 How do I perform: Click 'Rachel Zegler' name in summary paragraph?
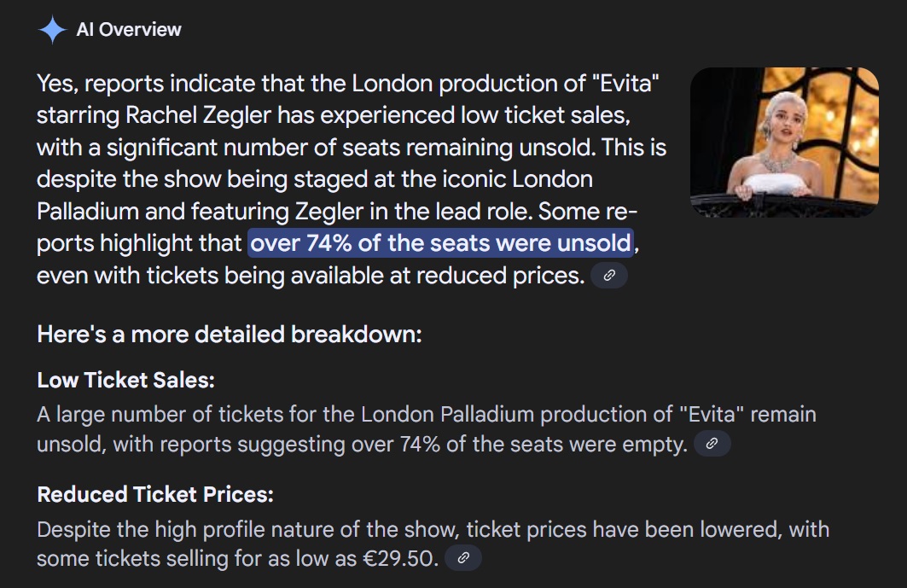pyautogui.click(x=198, y=115)
